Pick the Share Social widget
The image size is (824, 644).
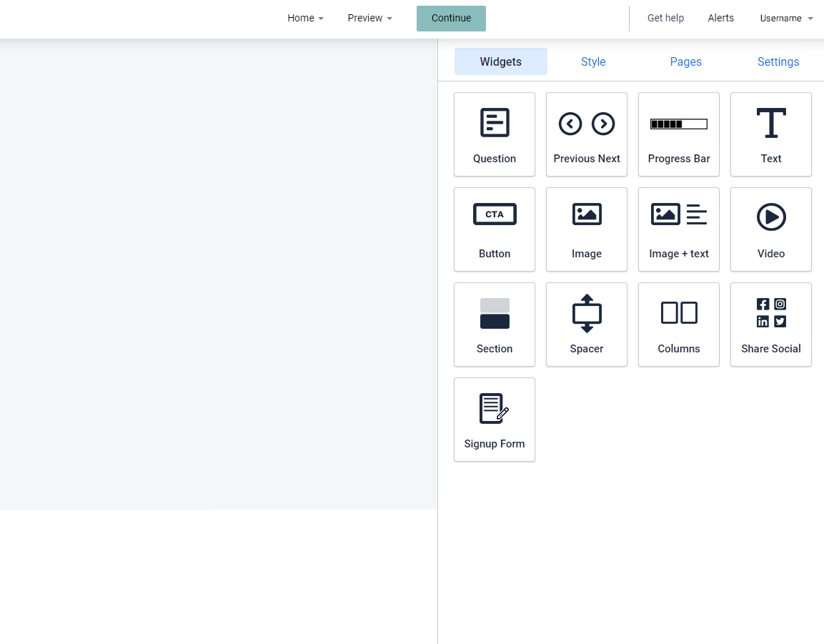point(771,325)
